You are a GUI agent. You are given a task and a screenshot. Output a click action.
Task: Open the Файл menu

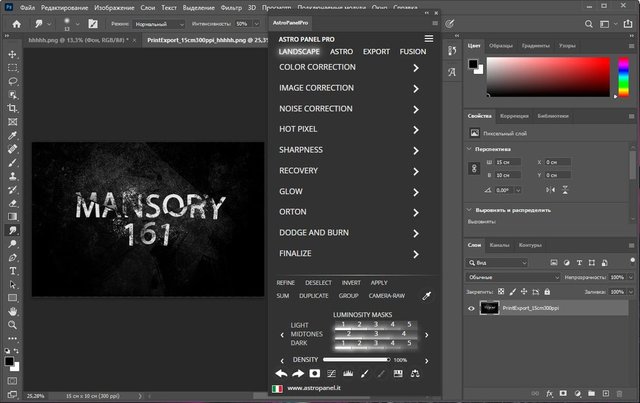pyautogui.click(x=27, y=7)
